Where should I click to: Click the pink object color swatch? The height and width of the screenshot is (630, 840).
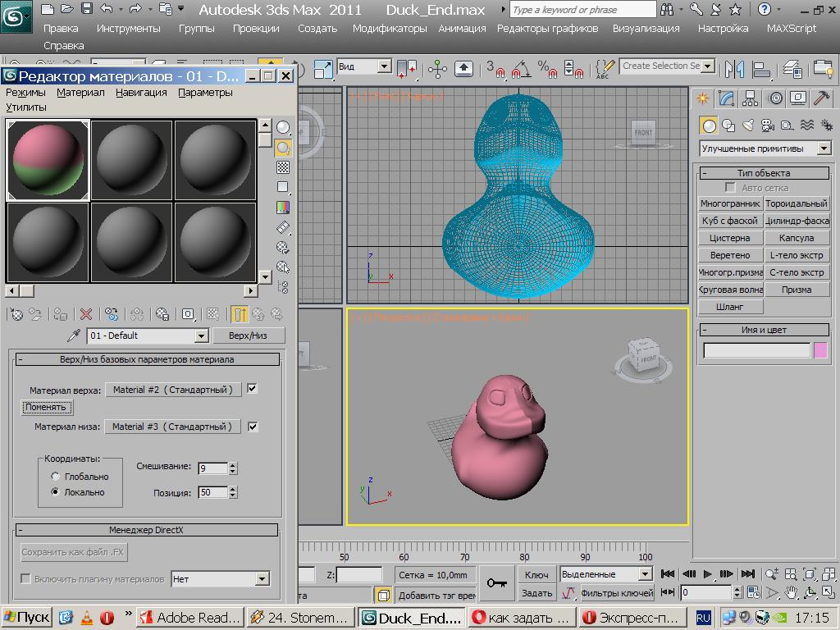click(x=820, y=350)
